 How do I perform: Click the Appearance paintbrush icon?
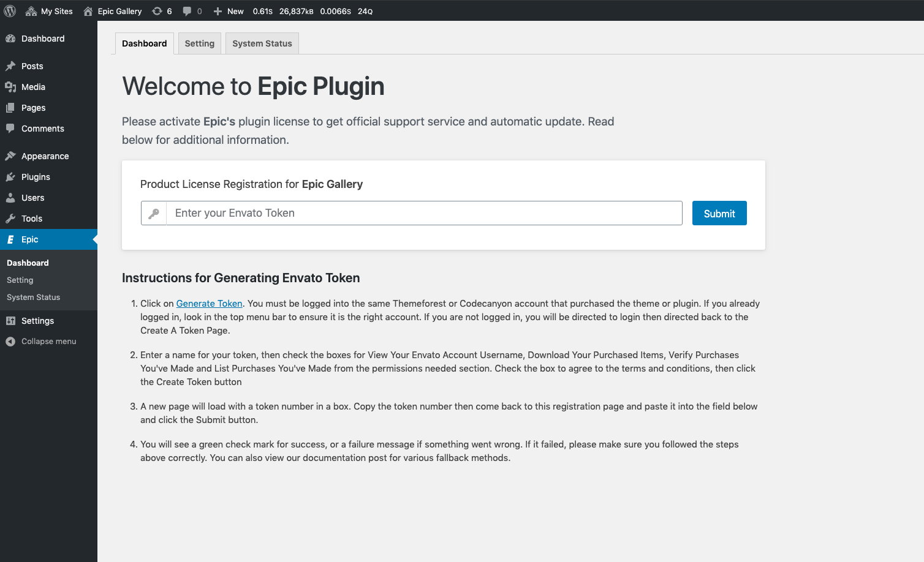point(10,156)
